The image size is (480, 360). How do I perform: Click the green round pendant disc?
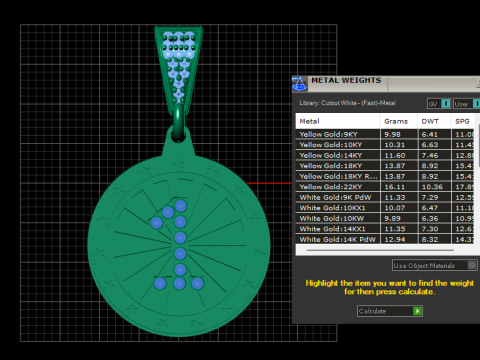[179, 245]
